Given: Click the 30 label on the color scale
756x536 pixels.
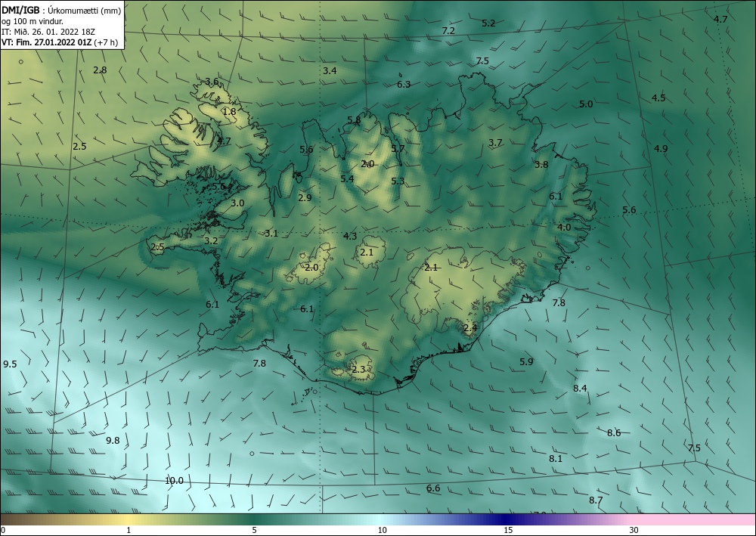Looking at the screenshot, I should 634,531.
